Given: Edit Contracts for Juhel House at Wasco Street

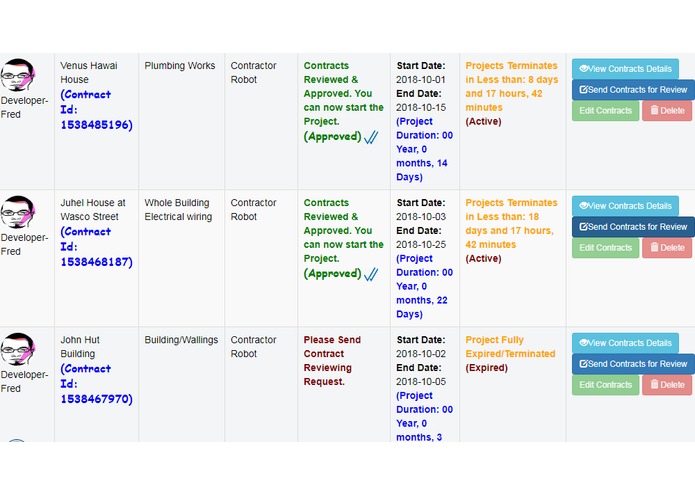Looking at the screenshot, I should point(605,248).
